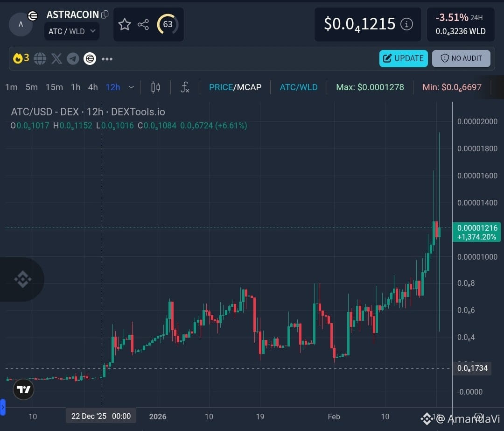Click the ATC/USD - DEX chart title

pos(88,112)
